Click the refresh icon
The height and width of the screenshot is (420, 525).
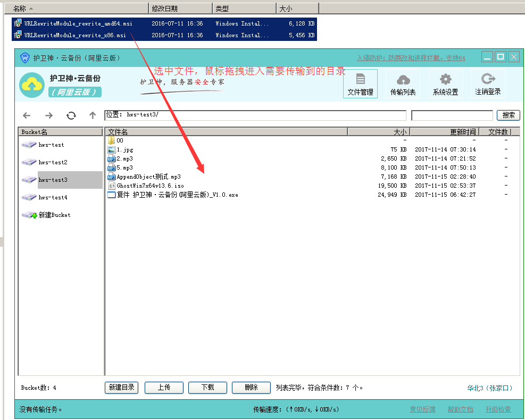71,115
